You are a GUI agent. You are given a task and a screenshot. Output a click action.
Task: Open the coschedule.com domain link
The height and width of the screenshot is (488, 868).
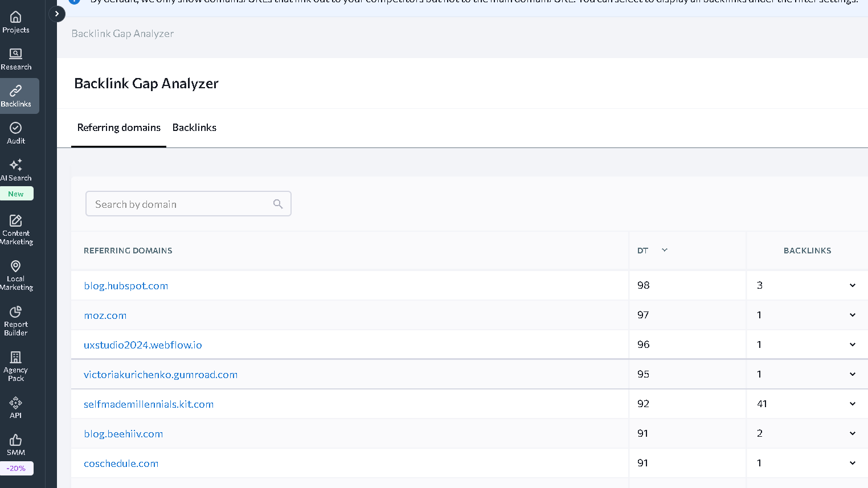(121, 463)
